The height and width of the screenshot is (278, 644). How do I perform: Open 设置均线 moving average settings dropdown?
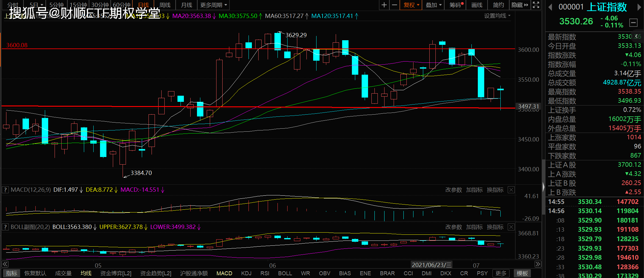click(x=497, y=16)
